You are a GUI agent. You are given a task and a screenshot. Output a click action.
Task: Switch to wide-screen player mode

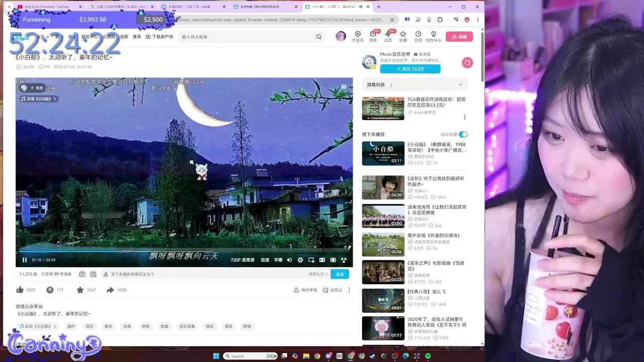coord(322,260)
